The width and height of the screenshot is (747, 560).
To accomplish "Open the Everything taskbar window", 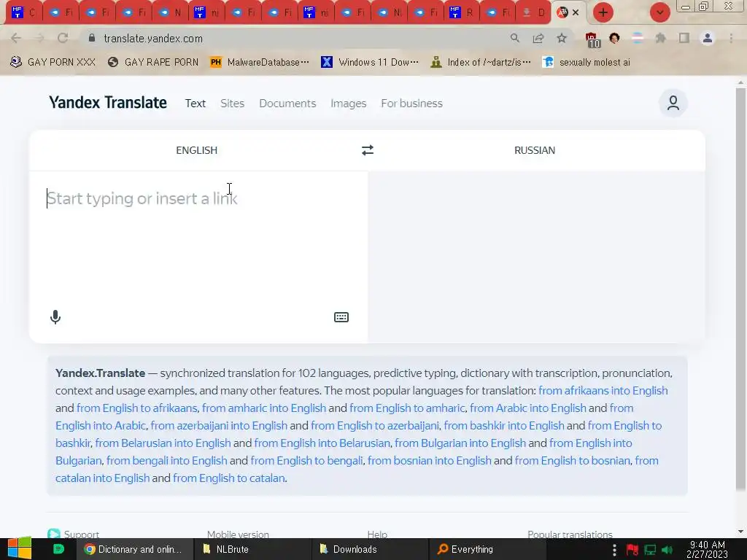I will [486, 549].
